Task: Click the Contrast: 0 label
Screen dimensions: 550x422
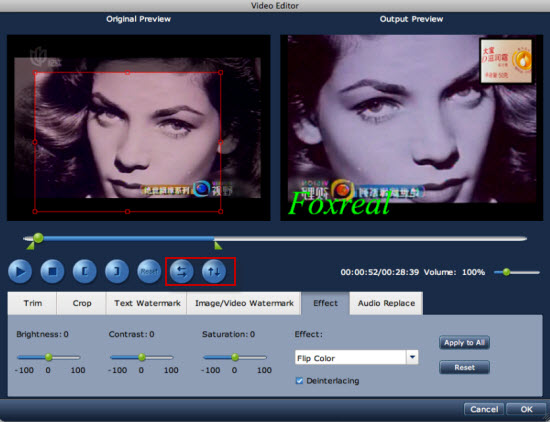Action: click(132, 334)
